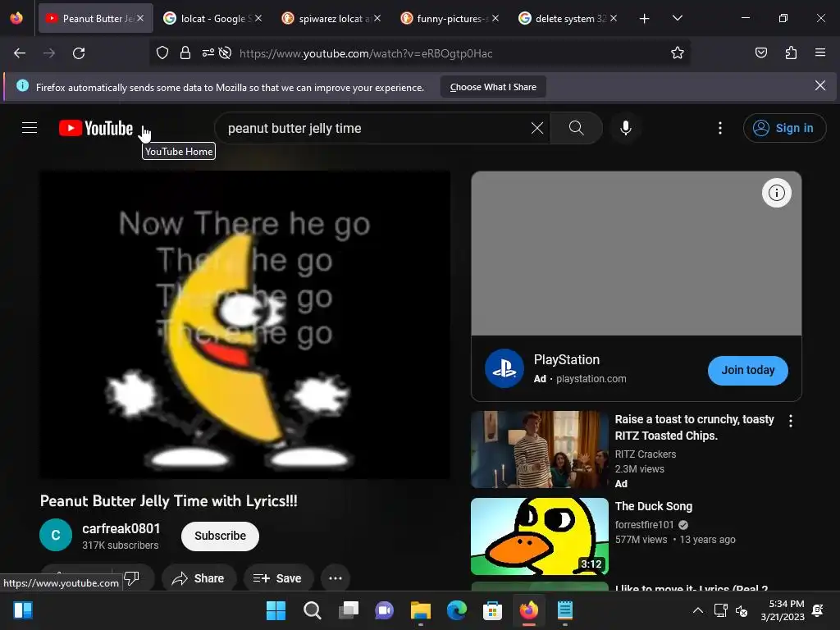Clear the search query with the X
This screenshot has width=840, height=630.
tap(536, 128)
